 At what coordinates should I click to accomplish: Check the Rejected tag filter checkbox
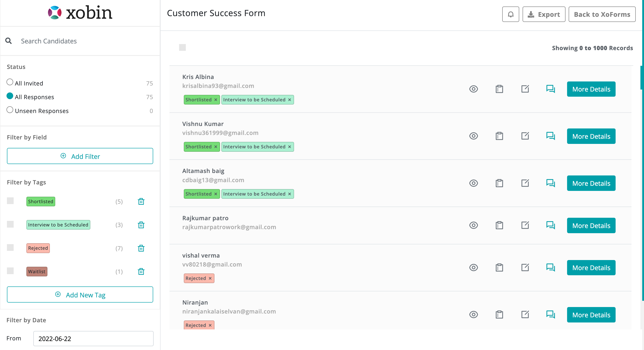pos(10,248)
